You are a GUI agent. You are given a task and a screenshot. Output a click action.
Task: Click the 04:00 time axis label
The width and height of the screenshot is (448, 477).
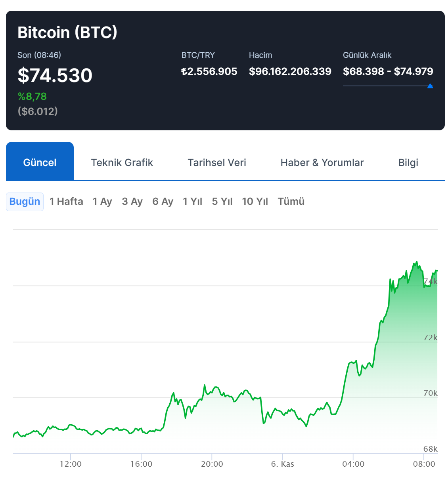[x=353, y=464]
